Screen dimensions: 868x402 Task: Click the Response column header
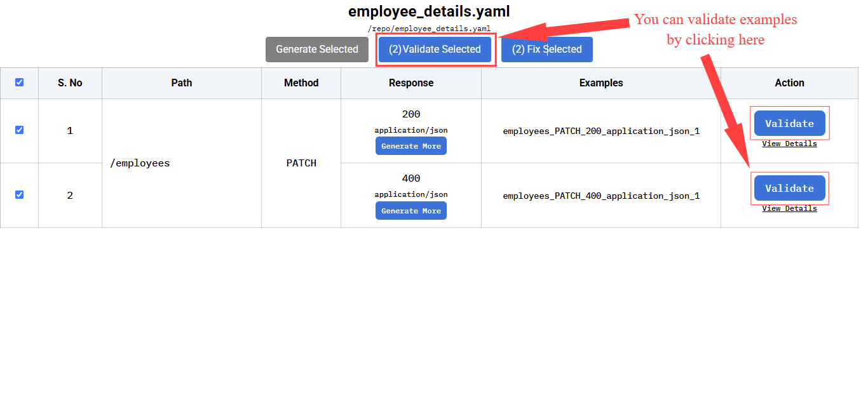(x=411, y=83)
